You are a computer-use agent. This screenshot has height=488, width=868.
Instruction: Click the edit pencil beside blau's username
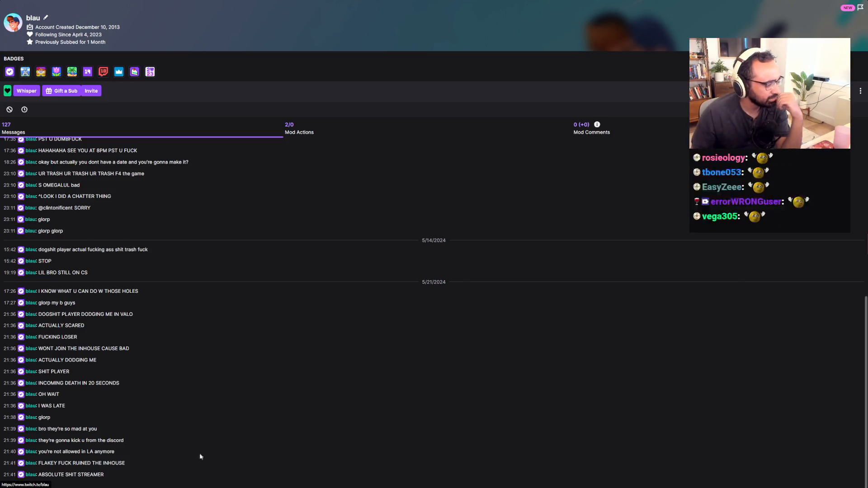click(x=46, y=18)
